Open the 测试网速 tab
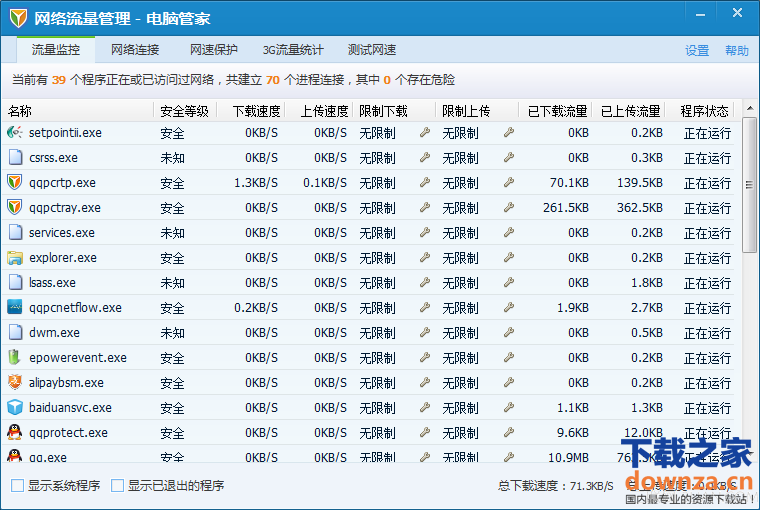The image size is (760, 510). pos(372,50)
